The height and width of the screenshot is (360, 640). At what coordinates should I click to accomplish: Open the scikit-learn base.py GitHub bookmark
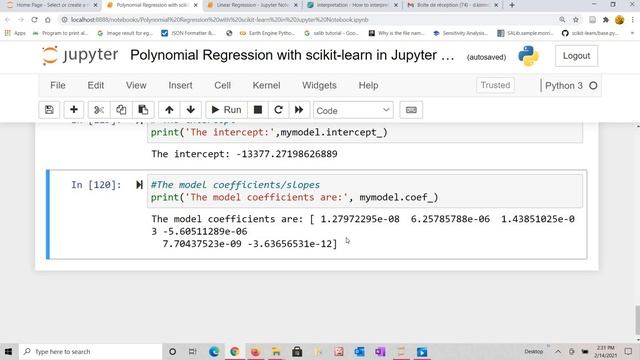point(590,33)
